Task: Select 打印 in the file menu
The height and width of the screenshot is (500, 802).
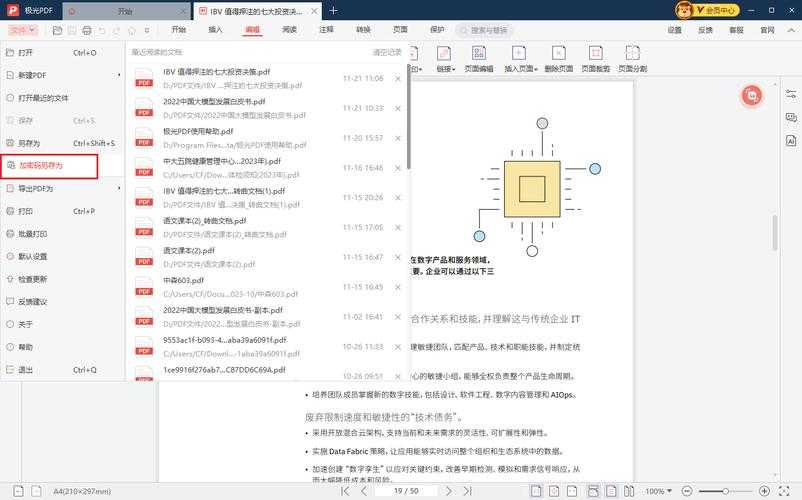Action: 62,211
